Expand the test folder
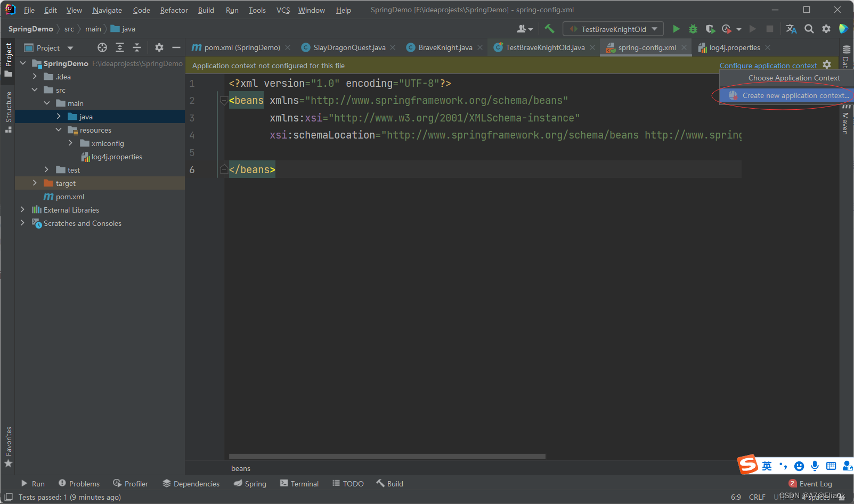This screenshot has width=854, height=504. [x=47, y=169]
